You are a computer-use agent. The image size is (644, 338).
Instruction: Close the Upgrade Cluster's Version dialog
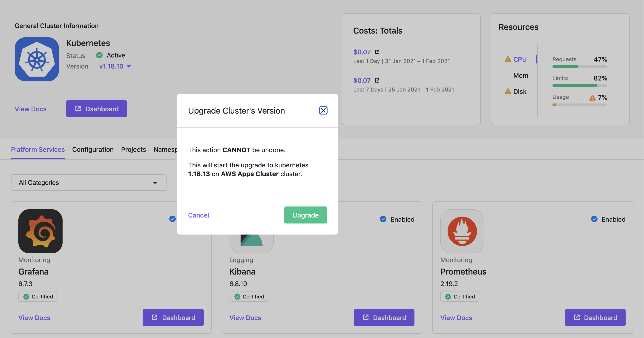coord(323,110)
